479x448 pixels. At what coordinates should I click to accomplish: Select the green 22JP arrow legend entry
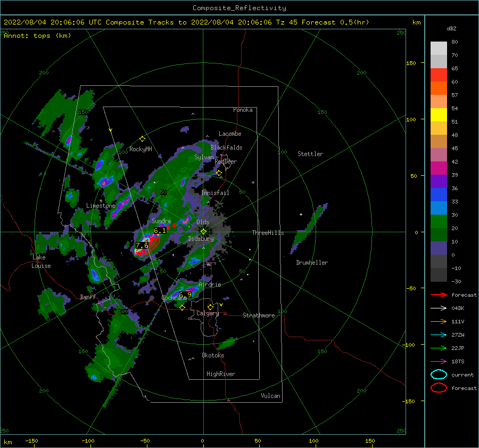click(439, 348)
